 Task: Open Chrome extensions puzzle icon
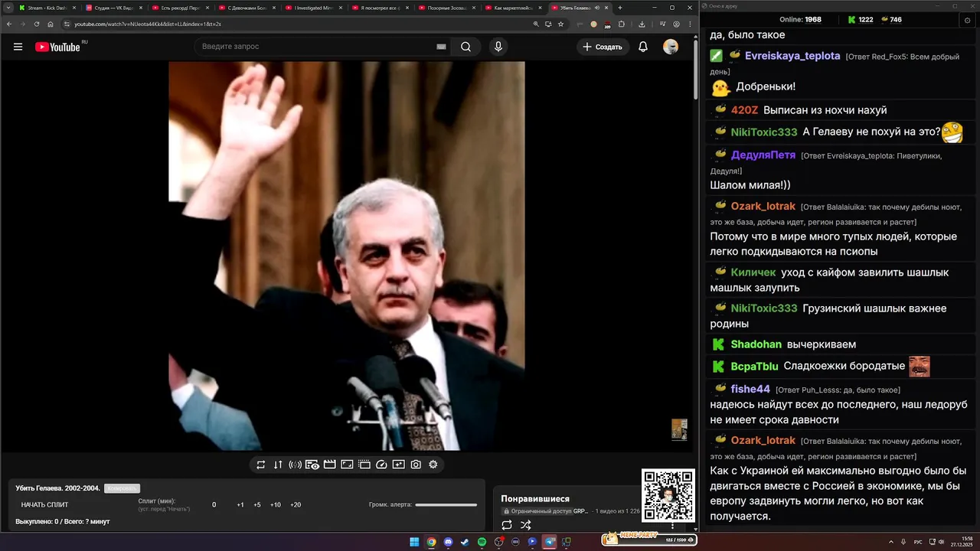[x=622, y=24]
